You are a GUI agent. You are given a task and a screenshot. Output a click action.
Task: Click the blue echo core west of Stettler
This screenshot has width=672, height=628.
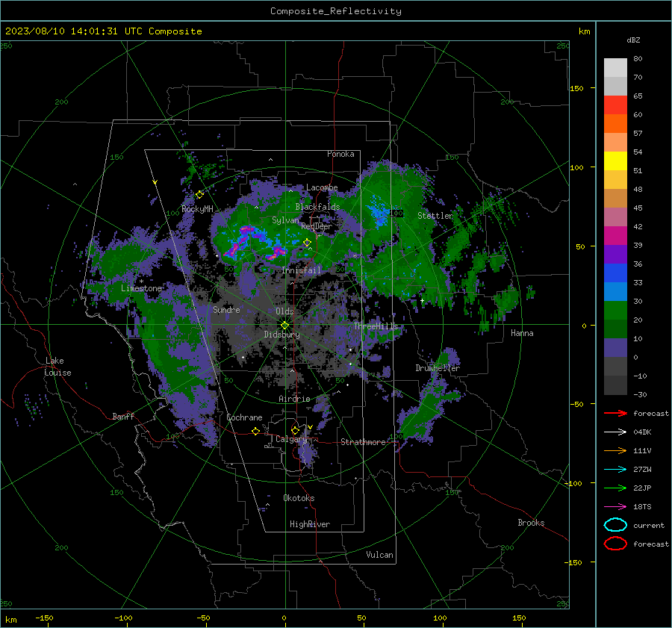(x=379, y=212)
